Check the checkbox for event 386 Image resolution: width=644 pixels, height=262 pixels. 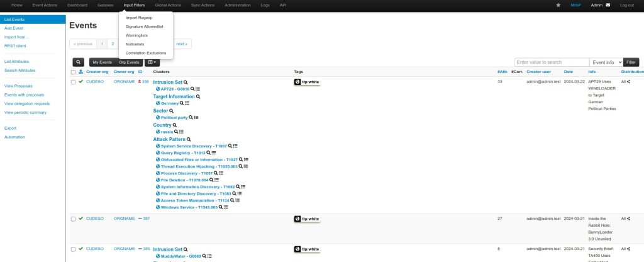73,249
